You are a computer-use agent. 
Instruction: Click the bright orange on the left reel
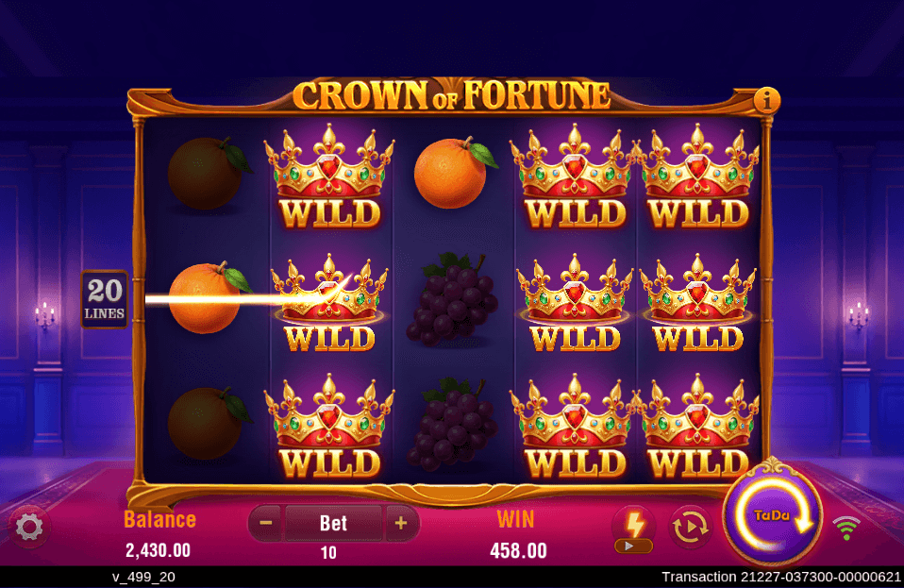point(209,297)
